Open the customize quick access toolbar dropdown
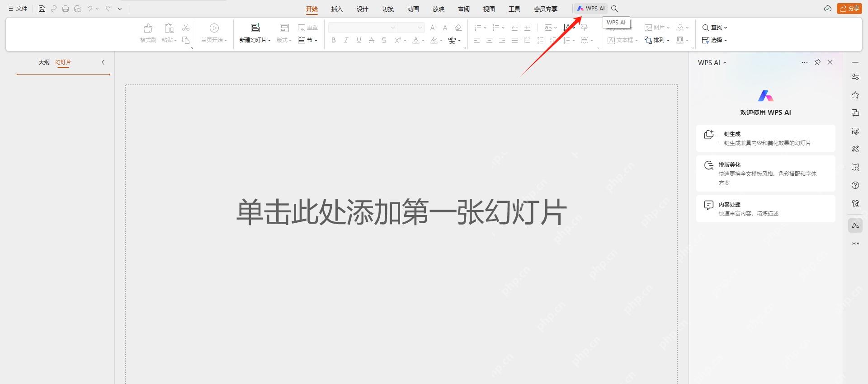The width and height of the screenshot is (868, 384). pos(120,9)
